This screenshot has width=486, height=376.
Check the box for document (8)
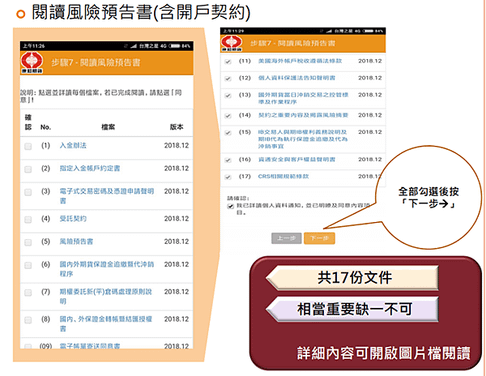[28, 320]
